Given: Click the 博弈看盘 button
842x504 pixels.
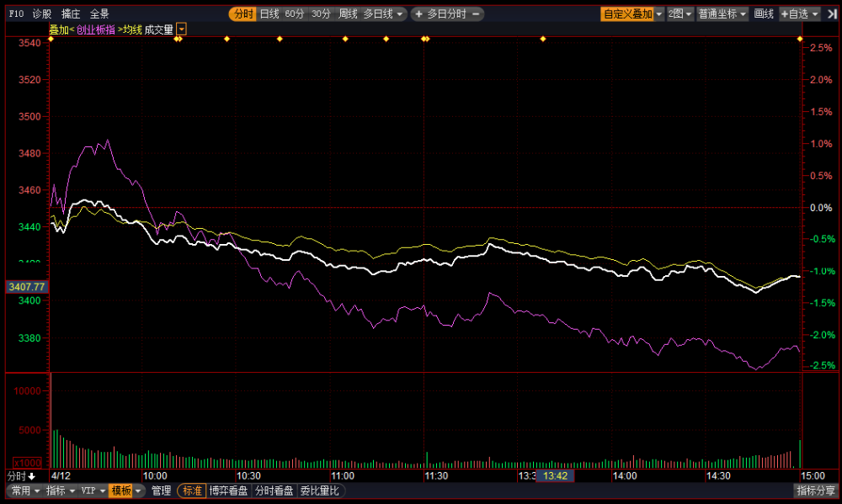Looking at the screenshot, I should [229, 491].
